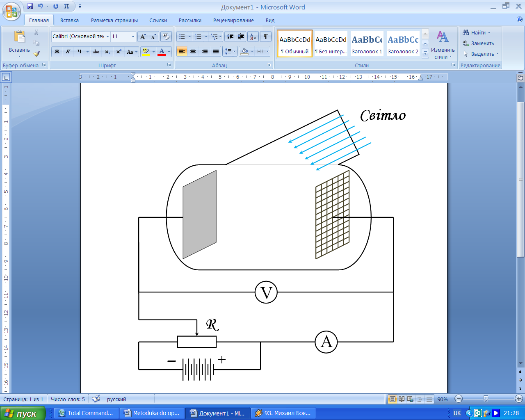525x420 pixels.
Task: Clear formatting with eraser icon
Action: [166, 37]
